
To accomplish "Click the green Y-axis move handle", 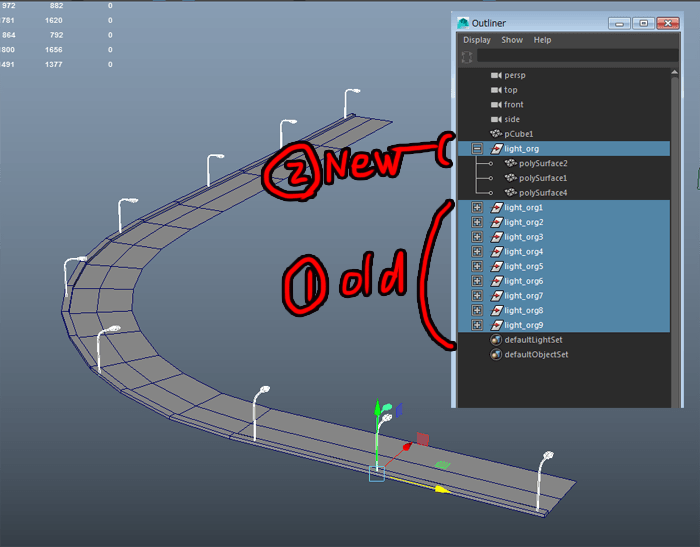I will tap(377, 407).
